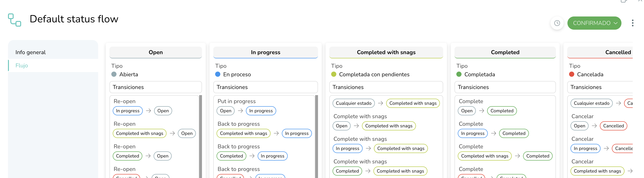The height and width of the screenshot is (178, 644).
Task: Click the history clock icon
Action: click(557, 23)
